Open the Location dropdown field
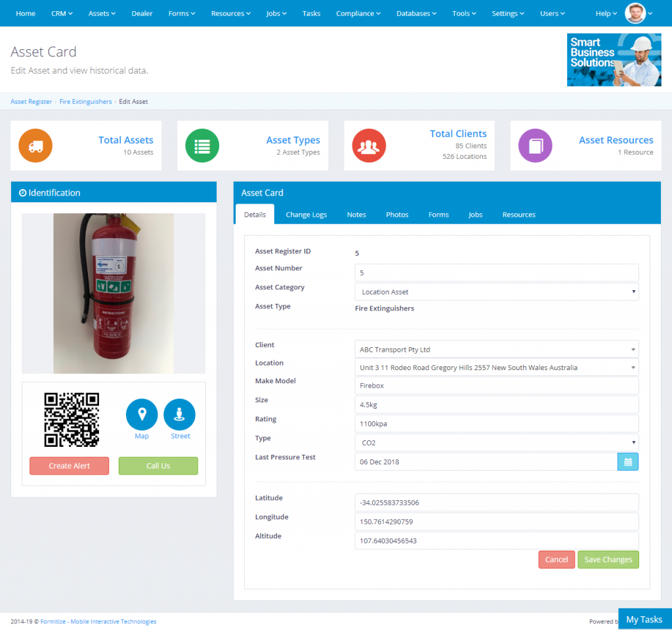The width and height of the screenshot is (672, 630). coord(496,367)
